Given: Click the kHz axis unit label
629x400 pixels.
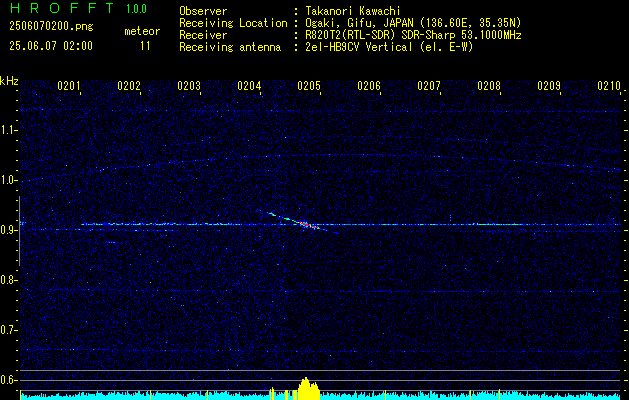Looking at the screenshot, I should [9, 81].
